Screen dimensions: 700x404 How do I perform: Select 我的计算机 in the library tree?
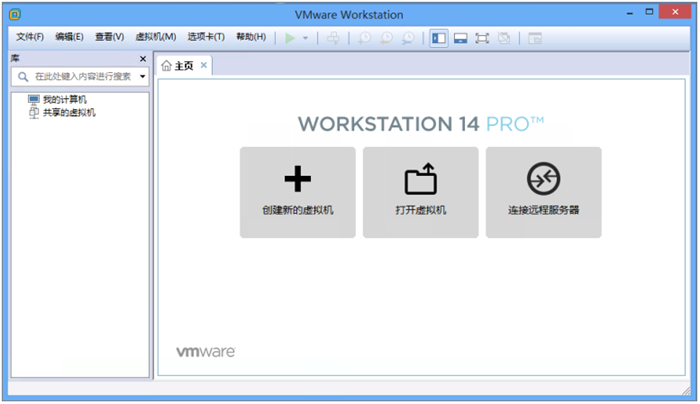pos(57,100)
